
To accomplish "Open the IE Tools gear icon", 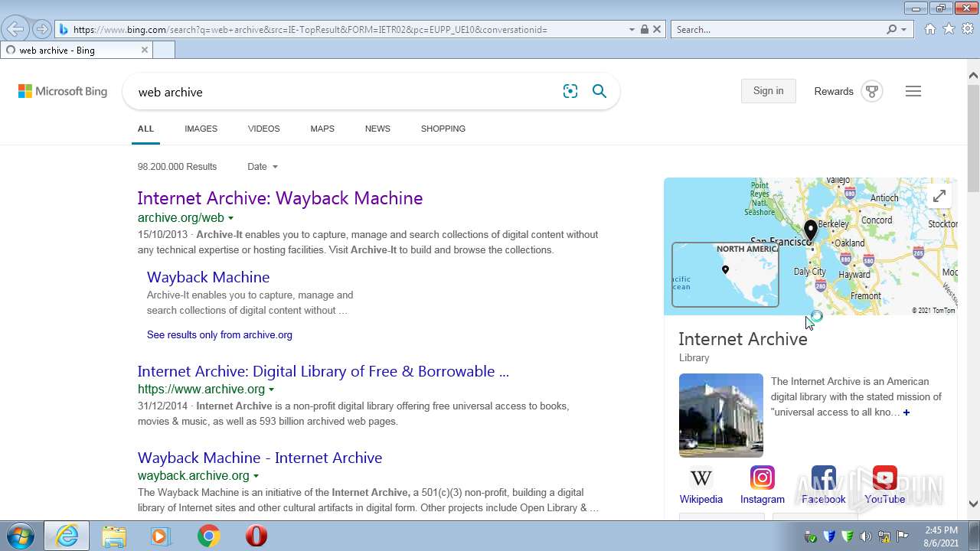I will click(x=968, y=29).
